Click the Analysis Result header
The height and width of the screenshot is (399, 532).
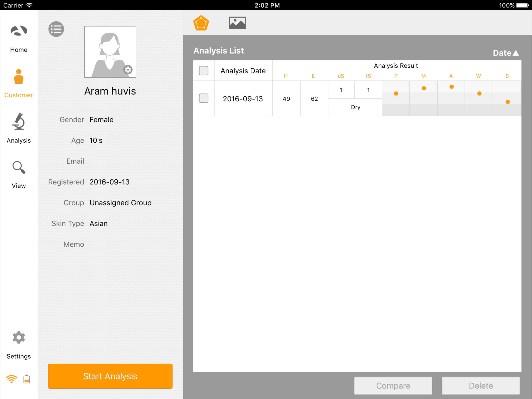(x=396, y=66)
